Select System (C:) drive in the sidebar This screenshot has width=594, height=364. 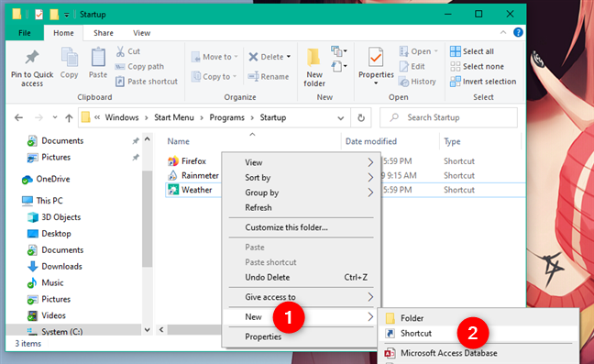point(55,331)
